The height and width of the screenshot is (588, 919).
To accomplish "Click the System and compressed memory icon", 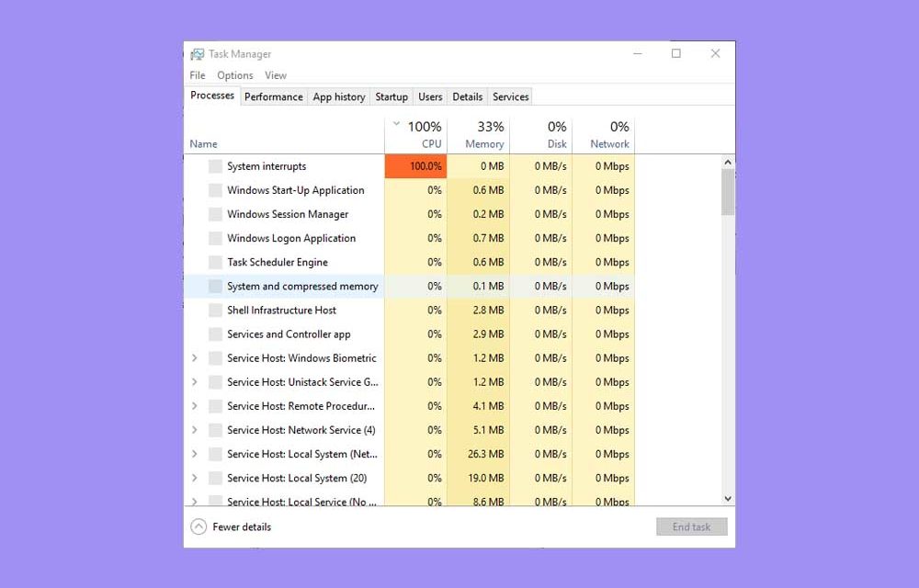I will [214, 286].
